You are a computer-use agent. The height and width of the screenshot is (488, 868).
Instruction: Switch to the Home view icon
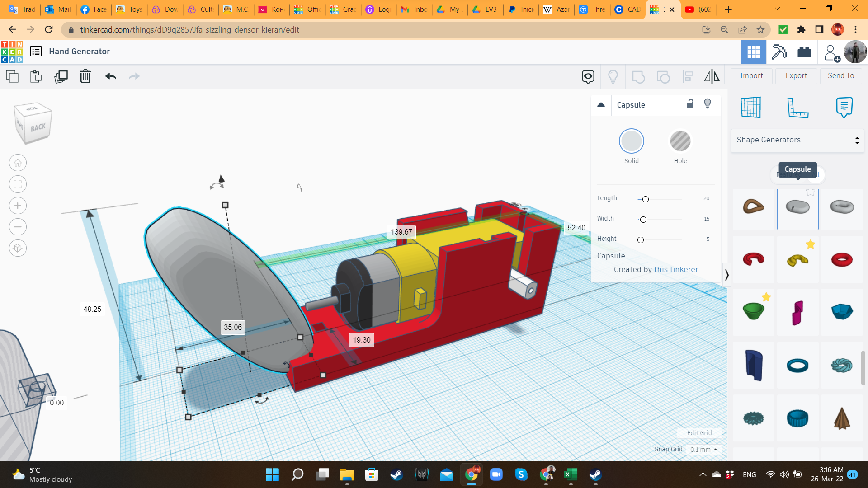click(17, 163)
